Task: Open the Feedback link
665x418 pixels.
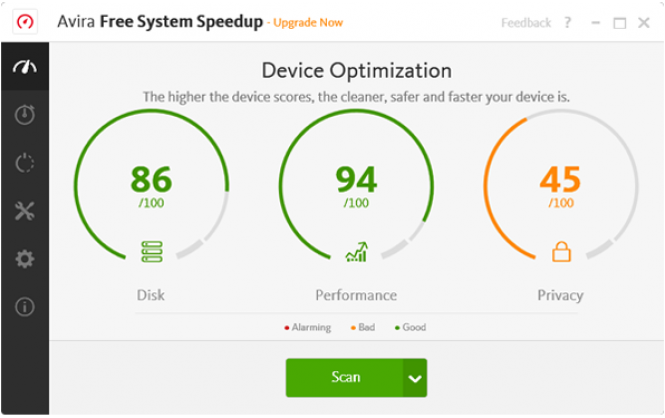Action: (526, 22)
